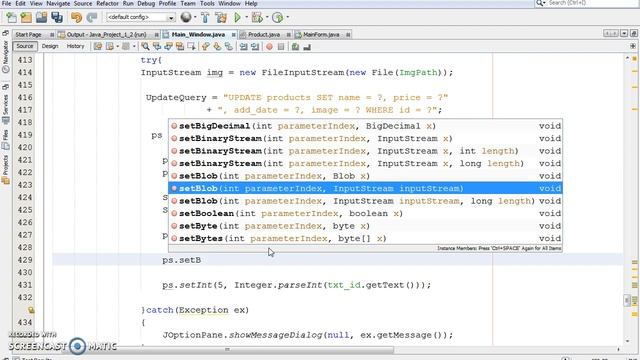Click the grayed Redo arrow icon
This screenshot has width=640, height=360.
92,17
